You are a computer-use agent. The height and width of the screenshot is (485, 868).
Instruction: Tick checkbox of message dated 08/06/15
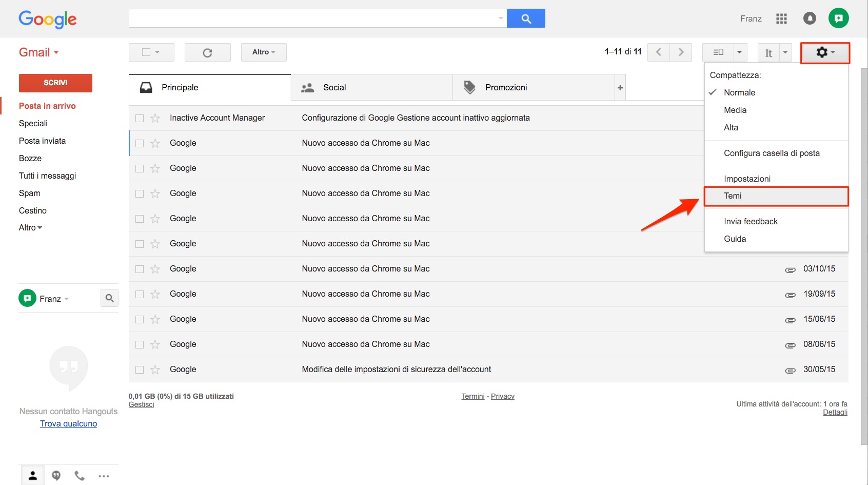(140, 344)
